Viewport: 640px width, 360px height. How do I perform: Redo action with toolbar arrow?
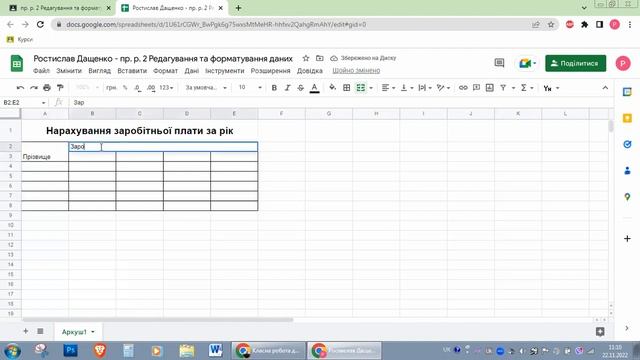click(x=33, y=88)
